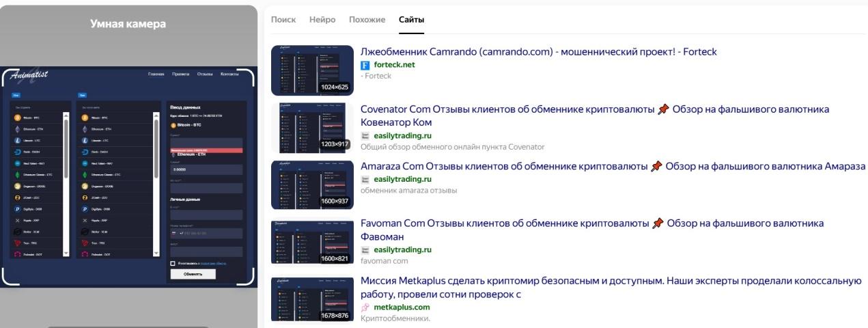Click scroll-down arrow of the receive list
Viewport: 868px width, 328px height.
tap(156, 254)
